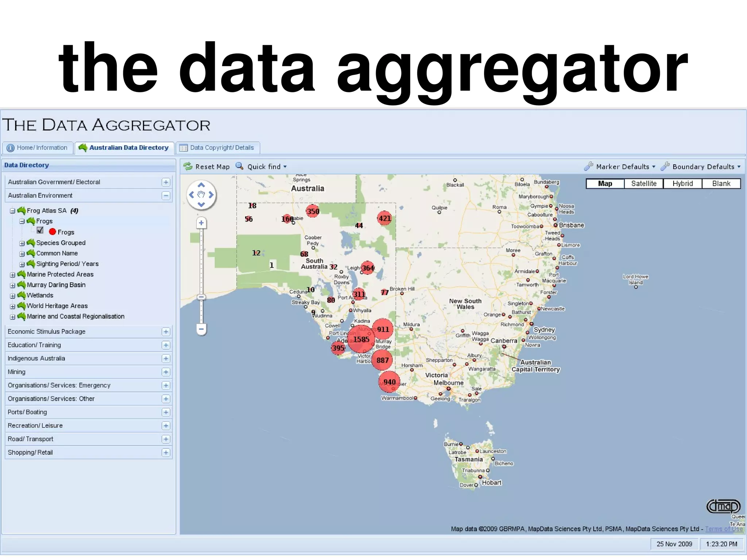Collapse the Frog Atlas SA tree node
This screenshot has width=747, height=560.
pos(12,211)
